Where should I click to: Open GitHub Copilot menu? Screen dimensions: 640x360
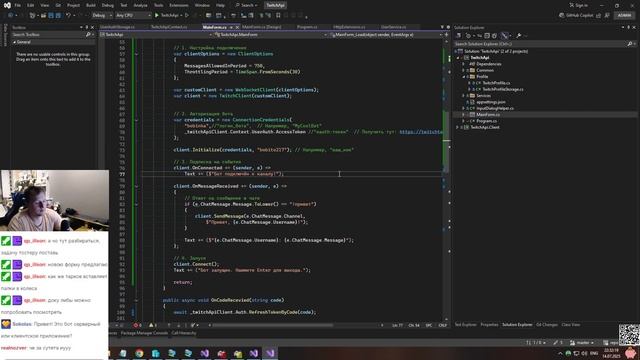pyautogui.click(x=576, y=16)
